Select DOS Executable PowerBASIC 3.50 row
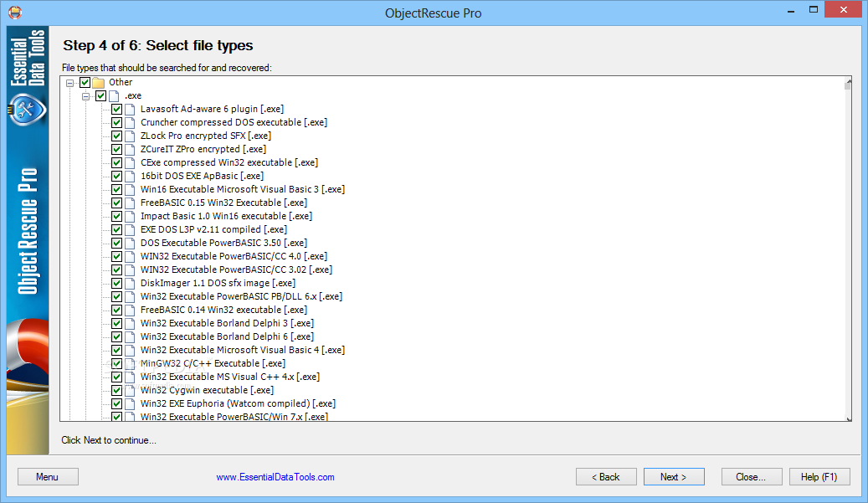Image resolution: width=868 pixels, height=503 pixels. [x=223, y=243]
